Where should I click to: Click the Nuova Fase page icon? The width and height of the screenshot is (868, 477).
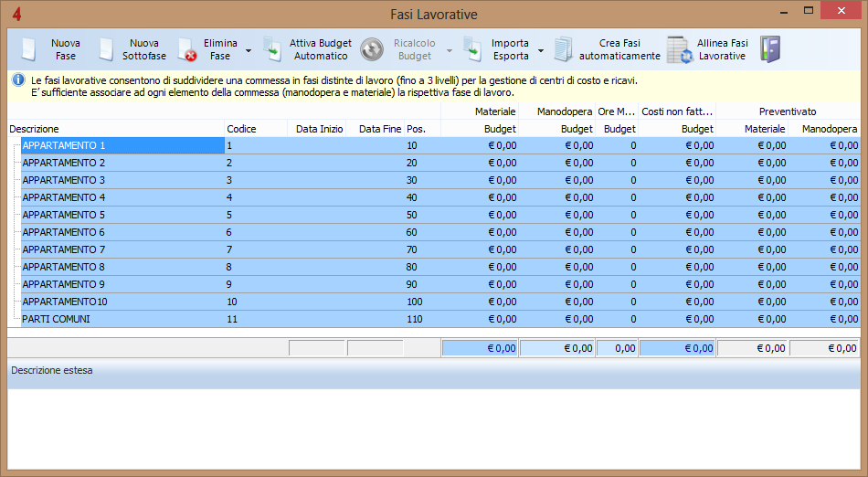pyautogui.click(x=28, y=49)
